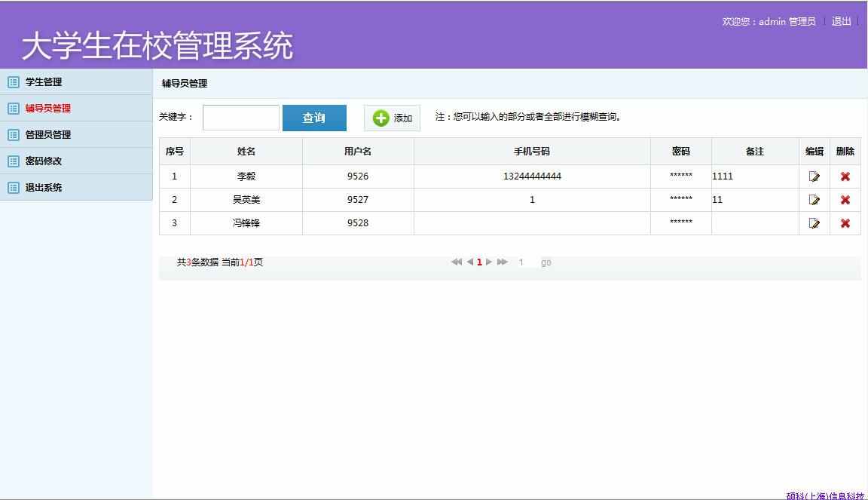Click the list icon beside 辅导员管理
The image size is (868, 500).
click(14, 108)
